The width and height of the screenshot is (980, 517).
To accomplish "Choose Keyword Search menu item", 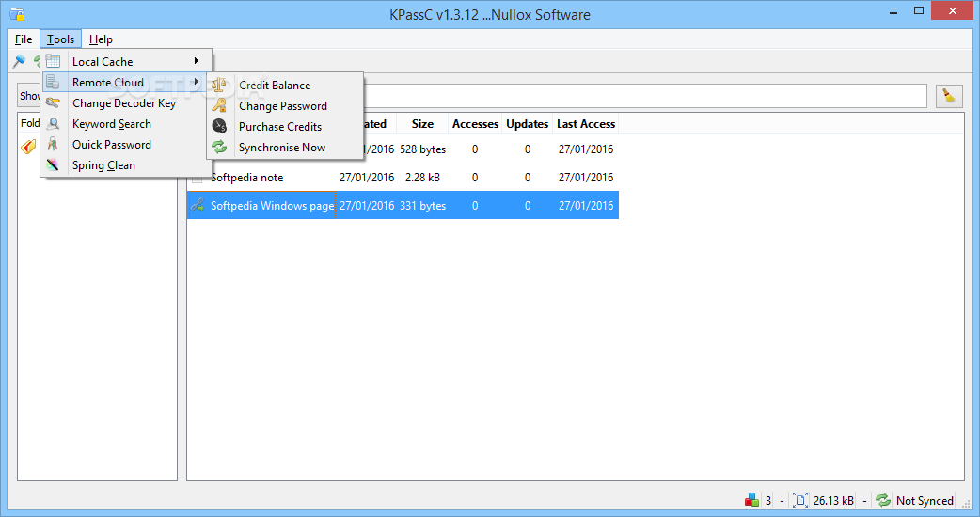I will tap(127, 124).
